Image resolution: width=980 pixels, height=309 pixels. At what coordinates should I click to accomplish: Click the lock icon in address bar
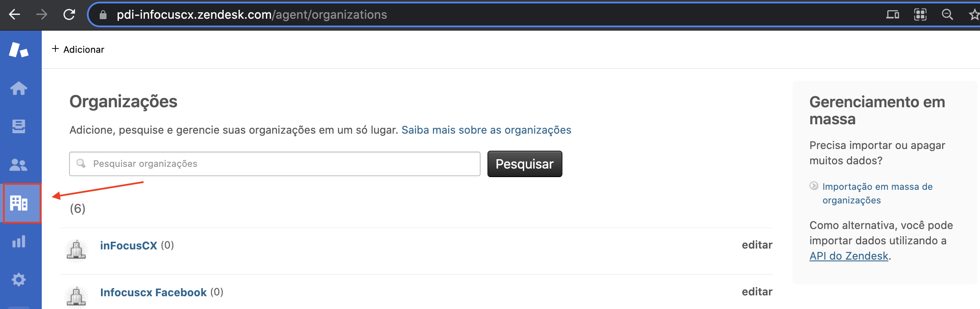103,15
